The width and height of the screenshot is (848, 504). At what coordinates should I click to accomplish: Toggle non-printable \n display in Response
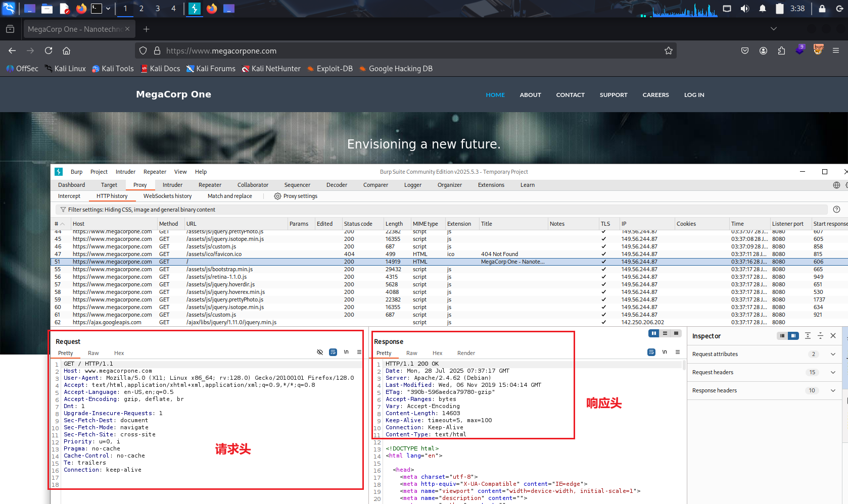pyautogui.click(x=665, y=352)
